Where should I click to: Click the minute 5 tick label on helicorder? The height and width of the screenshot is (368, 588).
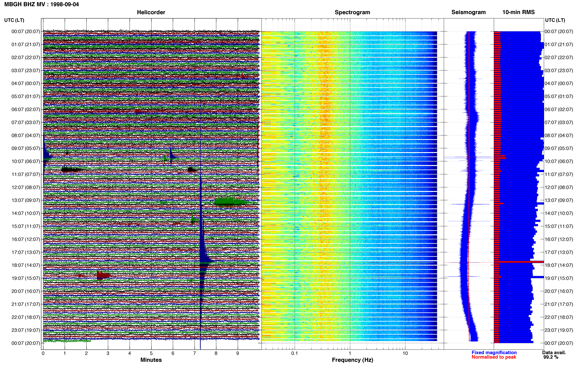pos(151,353)
